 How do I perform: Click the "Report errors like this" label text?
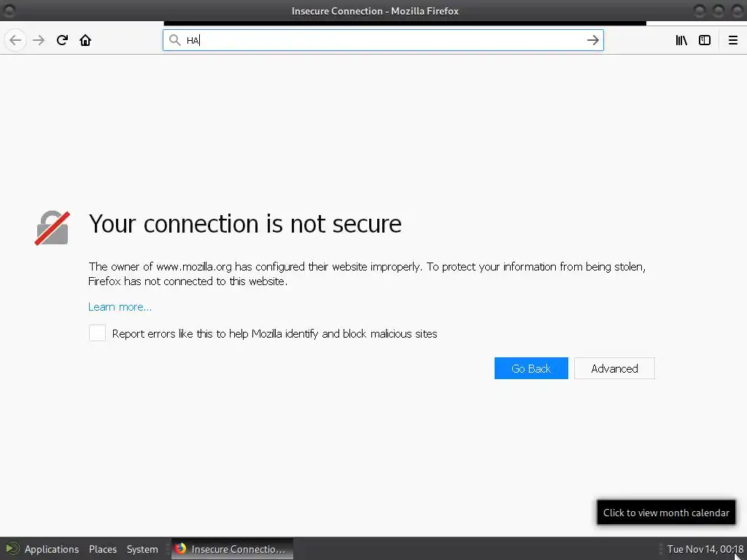click(x=274, y=334)
